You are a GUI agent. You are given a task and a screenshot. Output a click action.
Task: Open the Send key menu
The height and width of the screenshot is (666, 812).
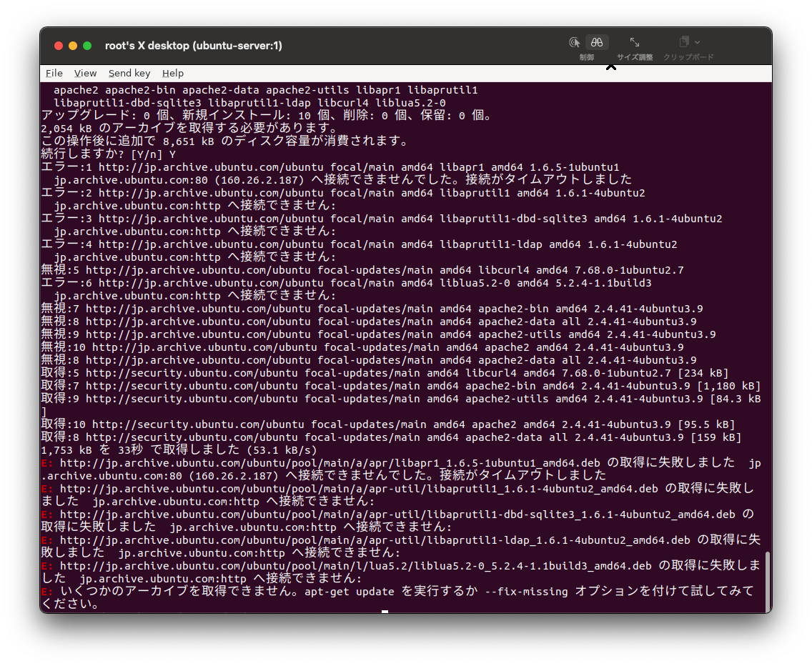(x=129, y=73)
